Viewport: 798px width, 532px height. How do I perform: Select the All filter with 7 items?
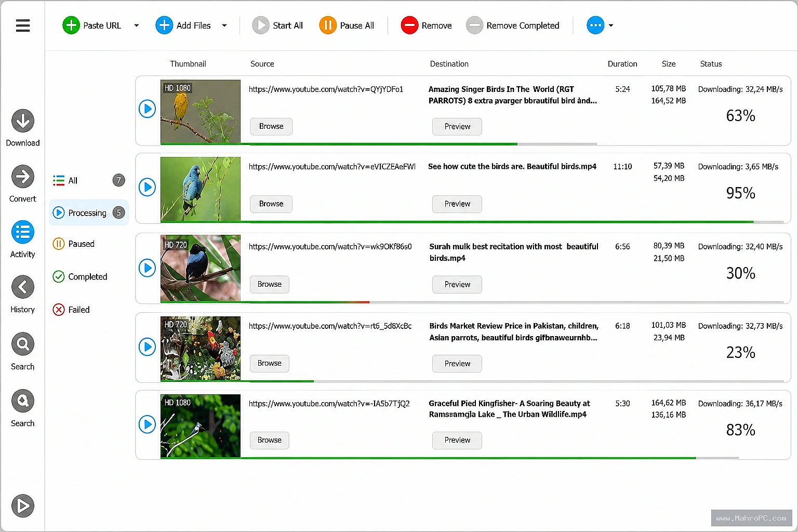89,180
